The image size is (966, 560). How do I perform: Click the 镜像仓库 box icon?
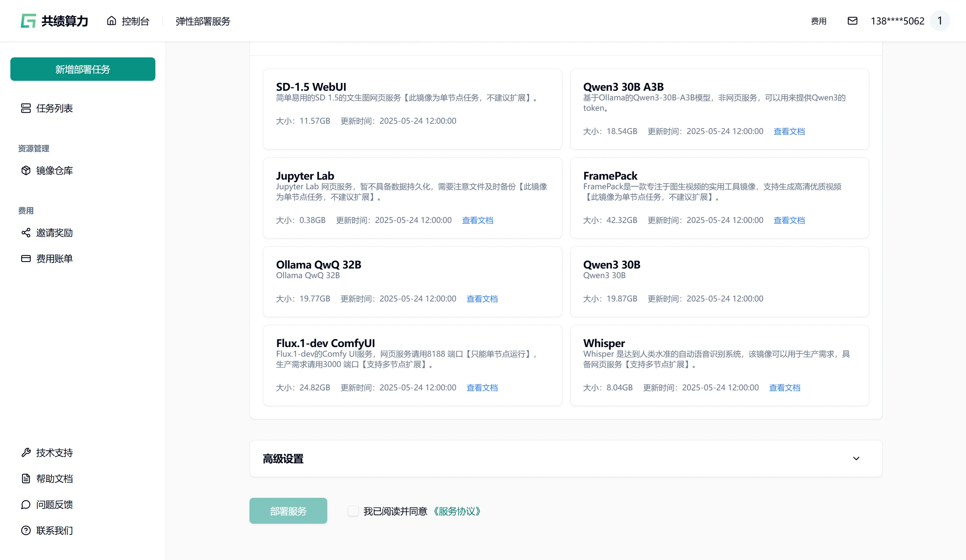click(26, 170)
